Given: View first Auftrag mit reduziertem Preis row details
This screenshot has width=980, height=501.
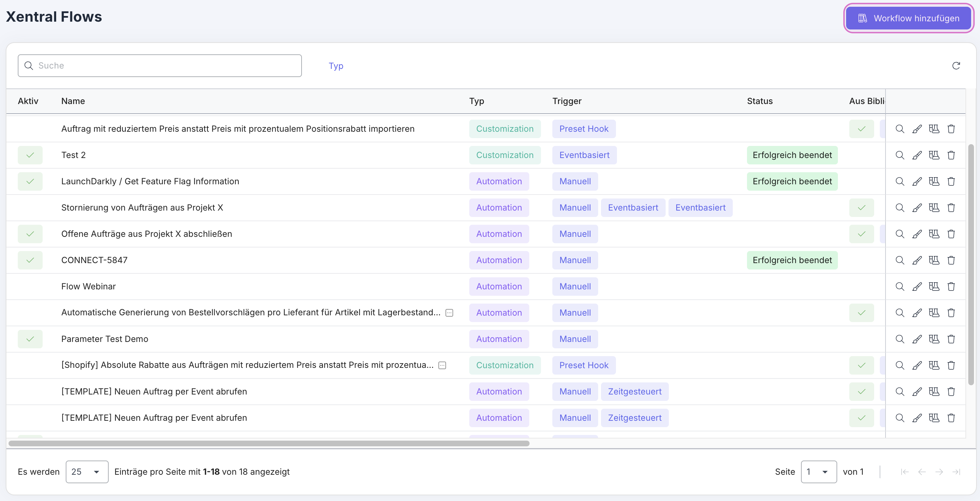Looking at the screenshot, I should [900, 129].
